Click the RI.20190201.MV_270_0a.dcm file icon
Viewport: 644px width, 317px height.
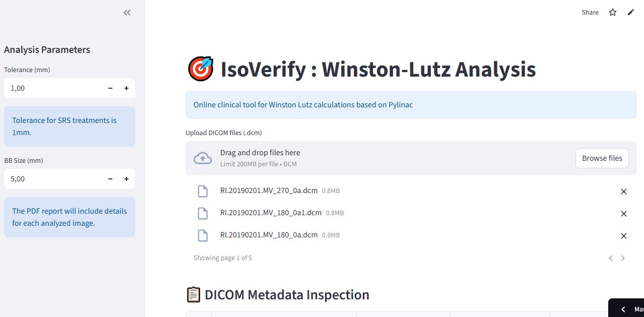pyautogui.click(x=203, y=192)
